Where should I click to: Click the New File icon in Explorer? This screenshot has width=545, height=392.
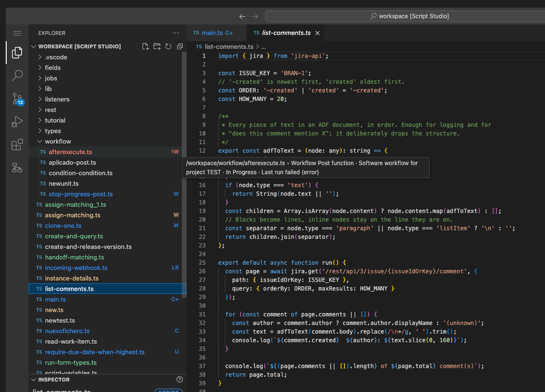pyautogui.click(x=145, y=46)
